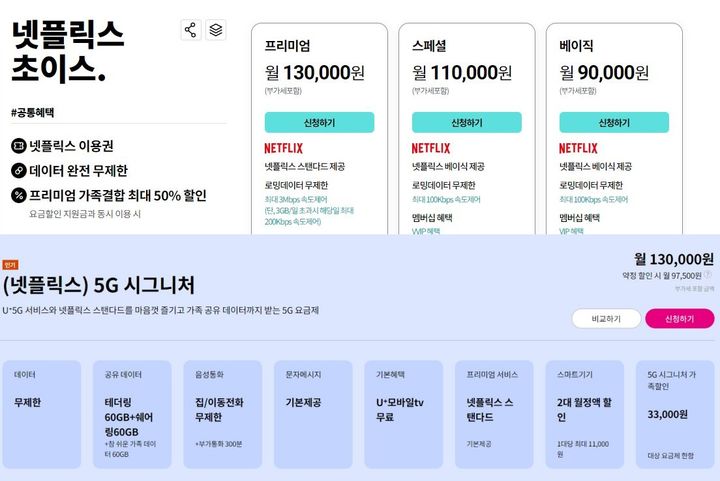The width and height of the screenshot is (720, 481).
Task: Click the percent icon beside 프리미엄 가족결합
Action: 18,196
